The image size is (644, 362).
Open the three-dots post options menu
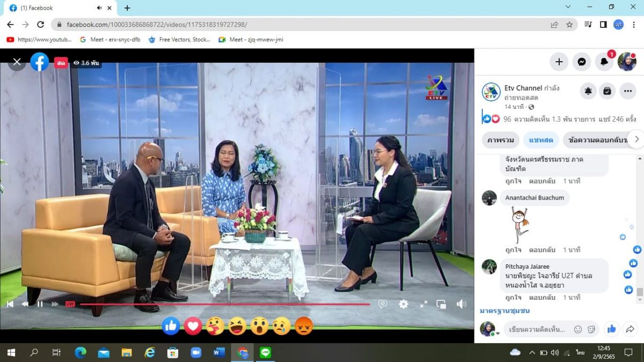[627, 91]
